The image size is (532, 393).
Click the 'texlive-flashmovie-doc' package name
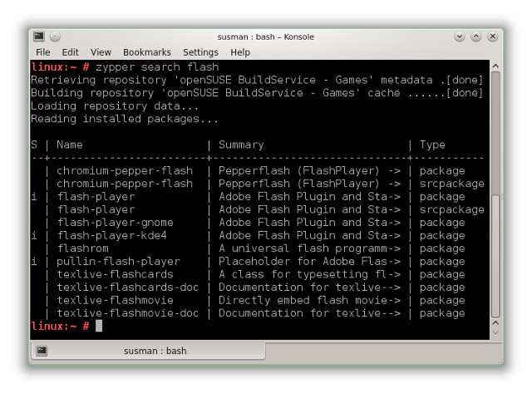(128, 313)
